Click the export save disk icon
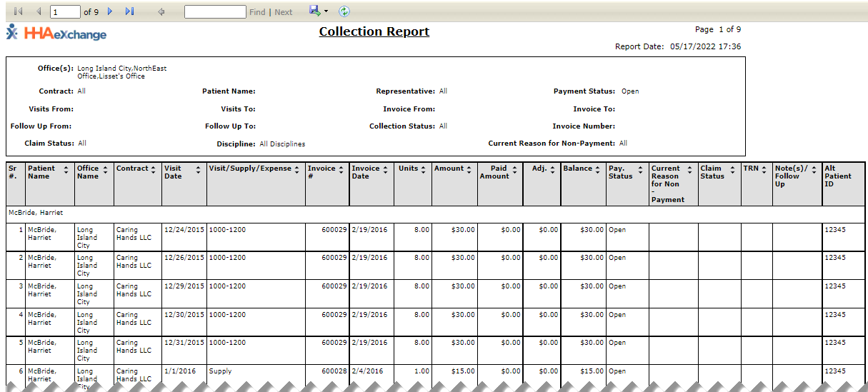868x392 pixels. [x=314, y=11]
